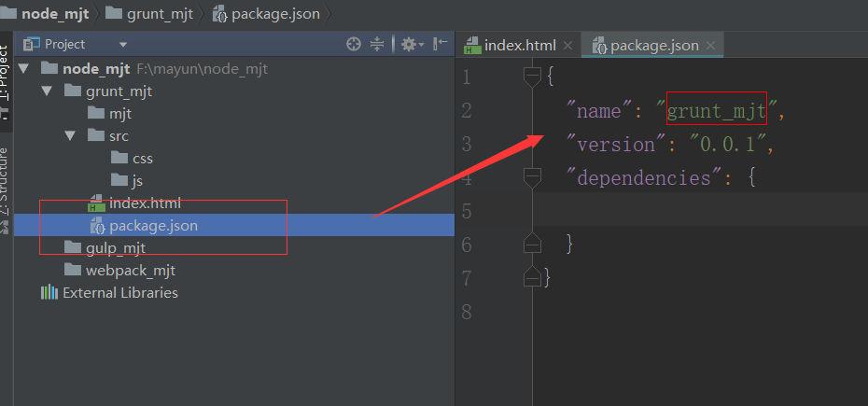Fold the dependencies block in the gutter

tap(532, 177)
